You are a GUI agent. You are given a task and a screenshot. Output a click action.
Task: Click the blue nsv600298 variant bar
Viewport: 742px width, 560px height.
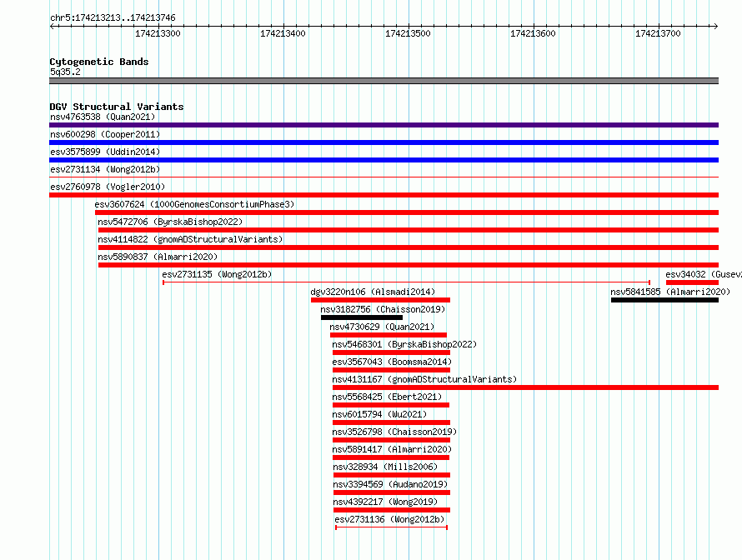pos(384,142)
